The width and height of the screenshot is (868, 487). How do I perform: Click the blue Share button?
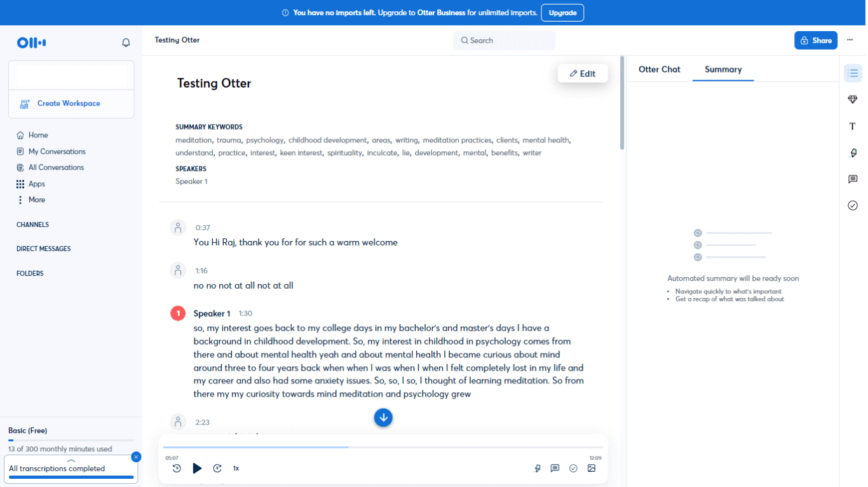tap(816, 40)
